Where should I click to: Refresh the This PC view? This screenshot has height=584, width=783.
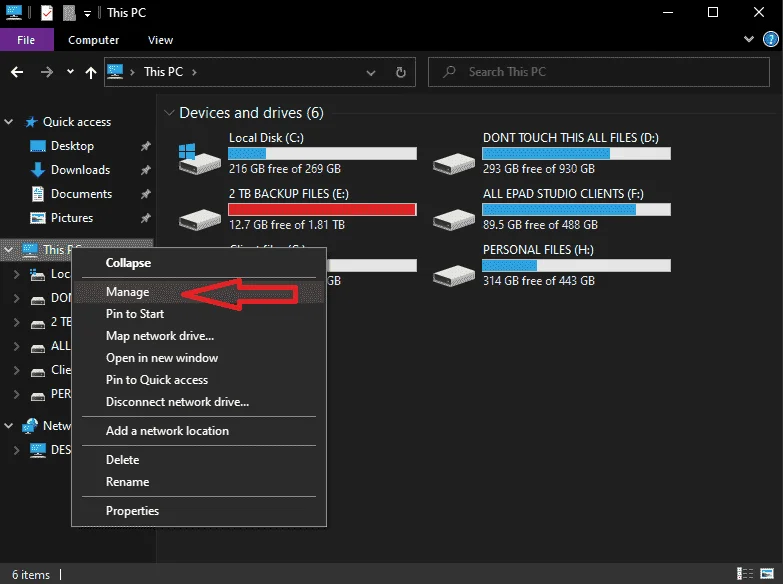[x=400, y=72]
